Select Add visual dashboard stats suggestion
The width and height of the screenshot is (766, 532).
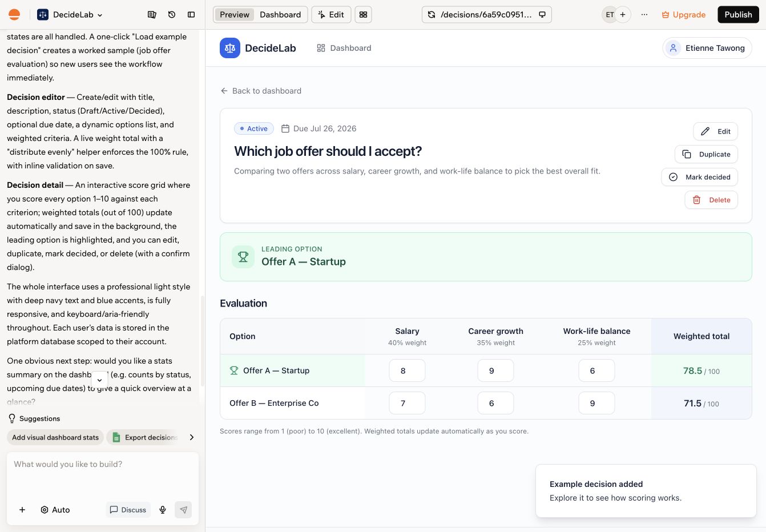[55, 437]
